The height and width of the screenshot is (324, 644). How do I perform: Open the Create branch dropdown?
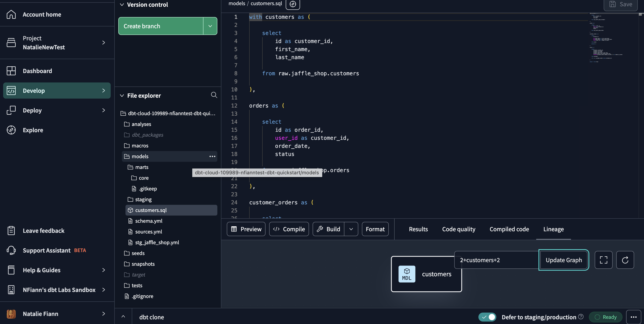coord(210,26)
